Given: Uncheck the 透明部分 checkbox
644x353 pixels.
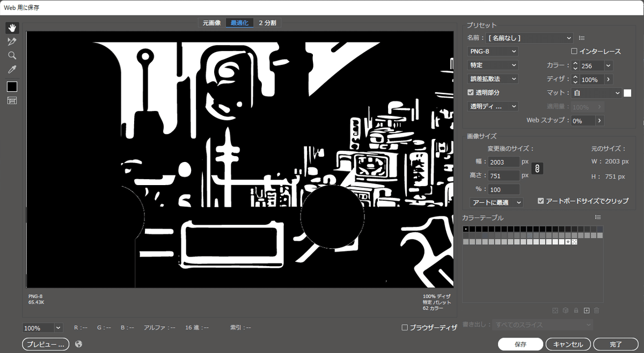Looking at the screenshot, I should point(471,92).
